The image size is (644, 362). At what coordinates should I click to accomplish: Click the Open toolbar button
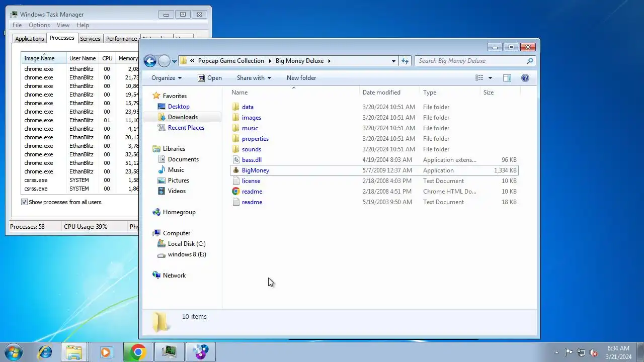[x=210, y=78]
